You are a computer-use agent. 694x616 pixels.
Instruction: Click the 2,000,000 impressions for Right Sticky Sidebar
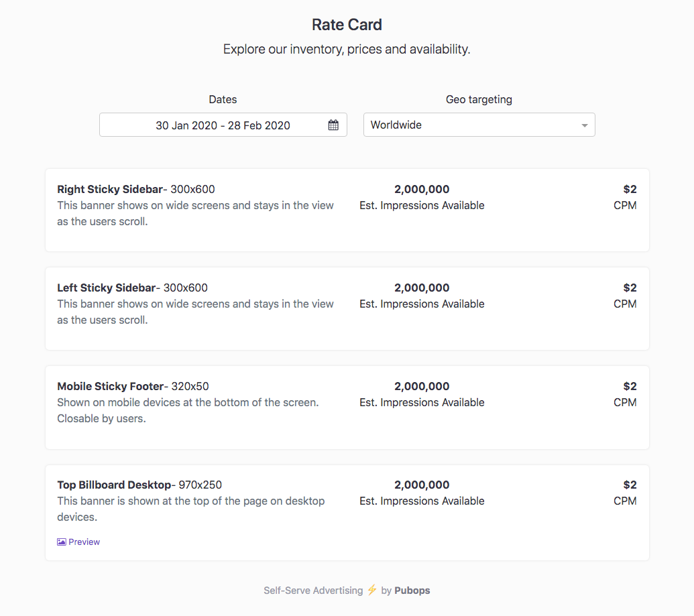[421, 189]
